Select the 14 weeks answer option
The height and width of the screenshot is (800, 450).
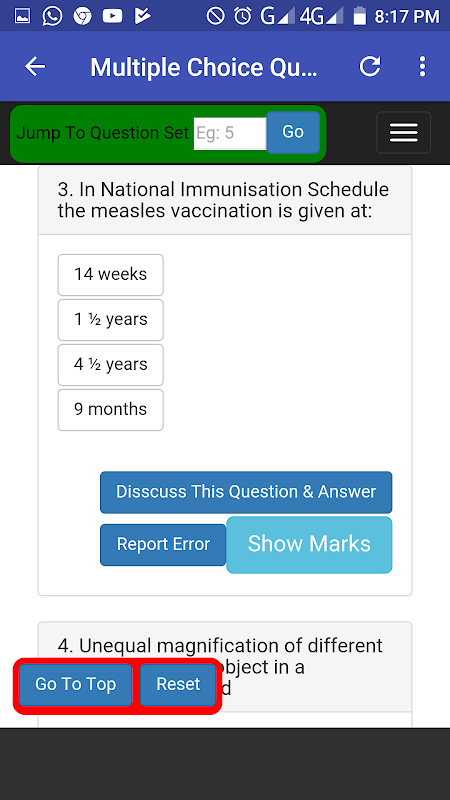click(111, 275)
